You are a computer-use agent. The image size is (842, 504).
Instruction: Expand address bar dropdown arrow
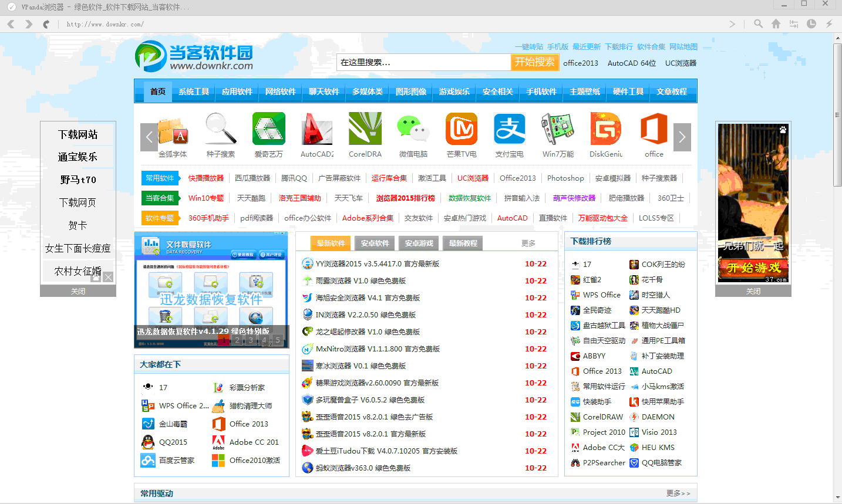tap(732, 24)
